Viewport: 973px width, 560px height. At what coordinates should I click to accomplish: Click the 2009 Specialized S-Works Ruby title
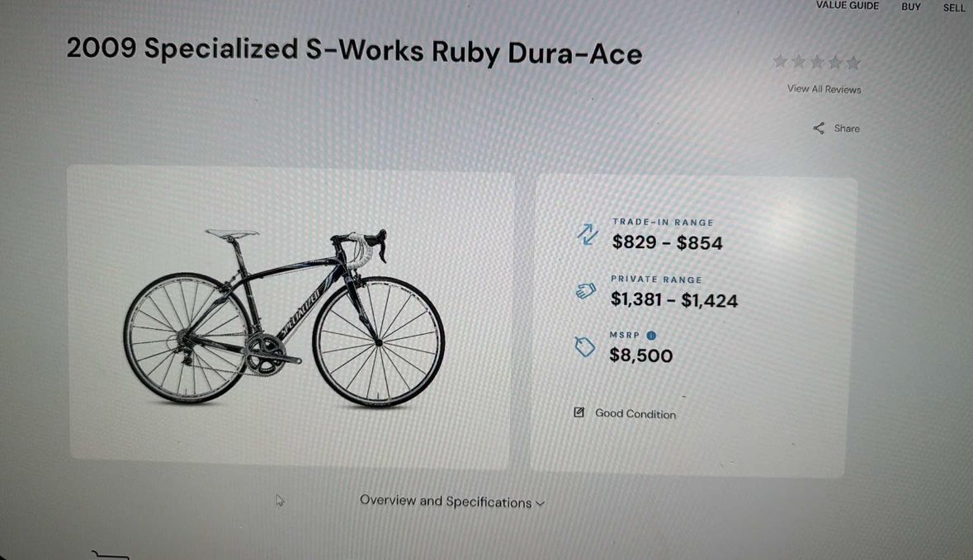pos(354,51)
